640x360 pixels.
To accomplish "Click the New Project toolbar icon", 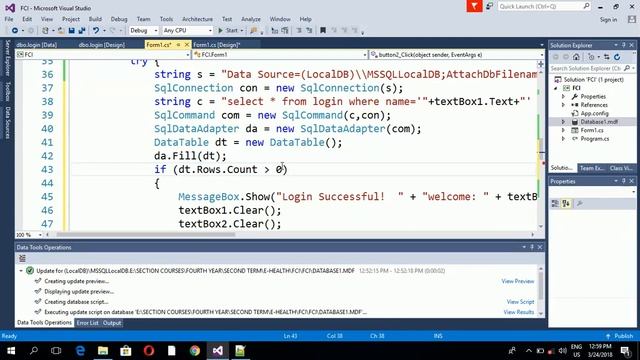I will [45, 31].
